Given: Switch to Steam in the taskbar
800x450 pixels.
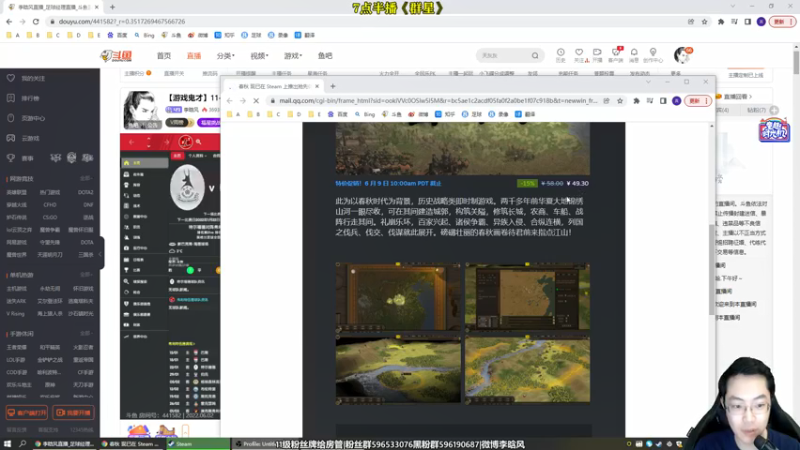Looking at the screenshot, I should pos(198,444).
